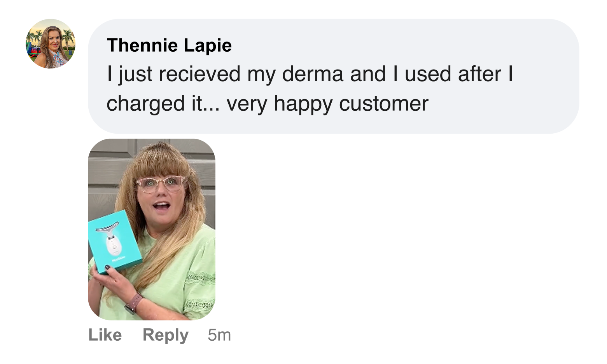The height and width of the screenshot is (364, 607).
Task: Click the 5m comment timestamp
Action: click(x=219, y=335)
